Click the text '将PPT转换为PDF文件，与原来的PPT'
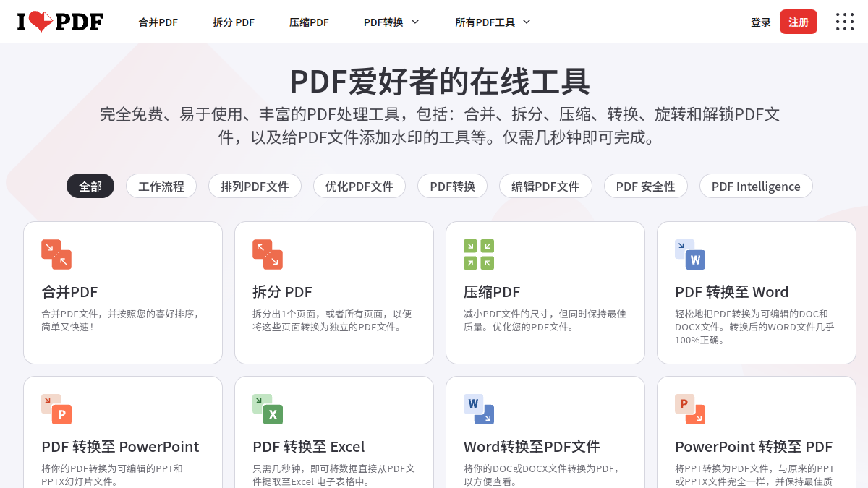Screen dimensions: 868x488 click(x=754, y=468)
